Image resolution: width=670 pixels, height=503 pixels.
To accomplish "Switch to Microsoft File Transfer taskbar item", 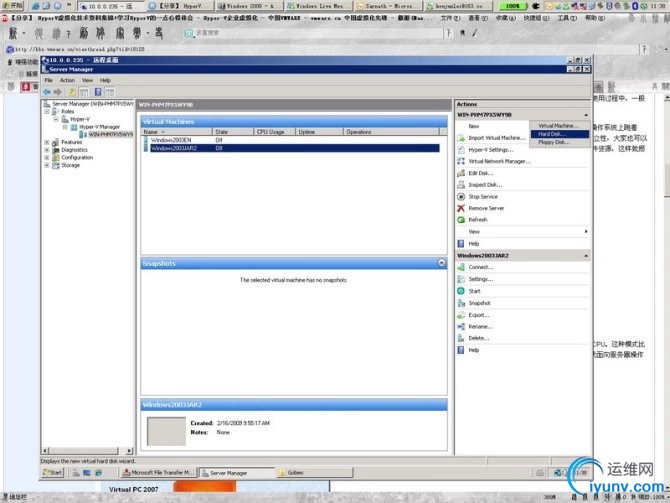I will [158, 473].
